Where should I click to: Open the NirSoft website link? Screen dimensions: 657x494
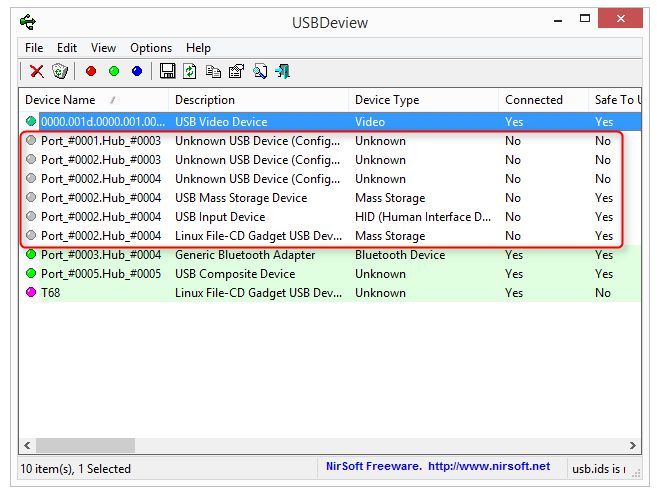[489, 466]
